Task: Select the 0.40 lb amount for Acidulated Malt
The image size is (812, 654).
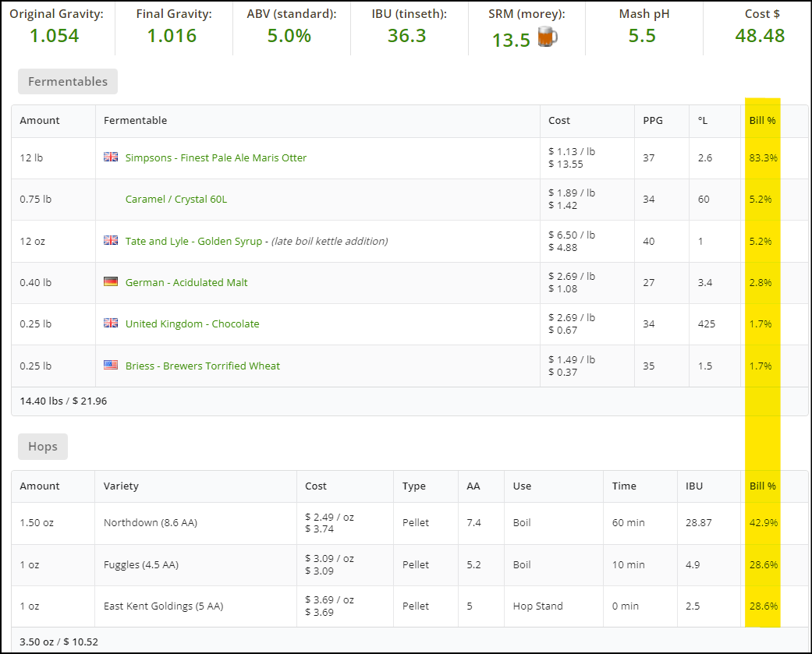Action: (x=36, y=282)
